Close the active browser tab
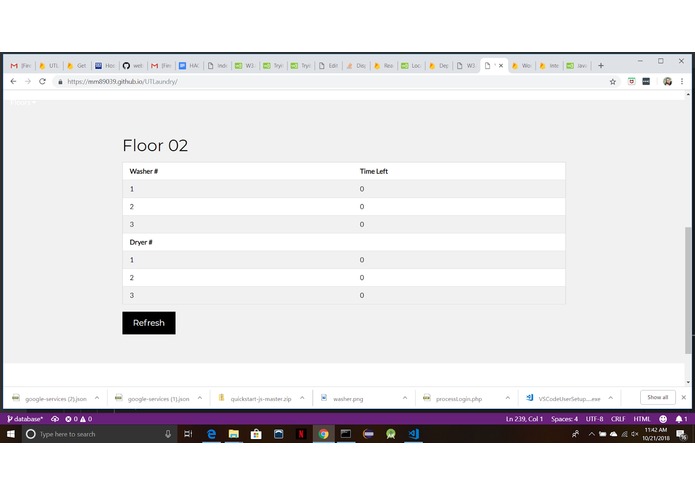The width and height of the screenshot is (695, 494). pyautogui.click(x=501, y=66)
